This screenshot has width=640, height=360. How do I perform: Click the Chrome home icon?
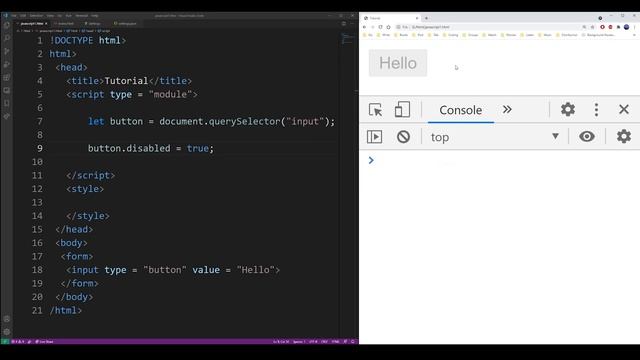(x=388, y=27)
